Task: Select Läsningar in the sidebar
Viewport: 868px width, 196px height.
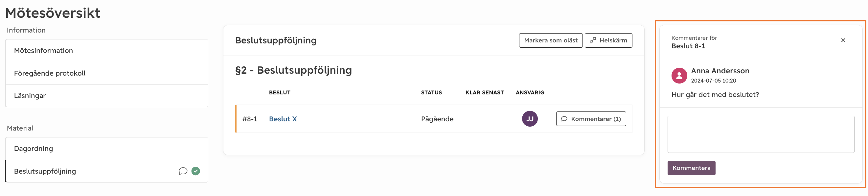Action: (x=107, y=96)
